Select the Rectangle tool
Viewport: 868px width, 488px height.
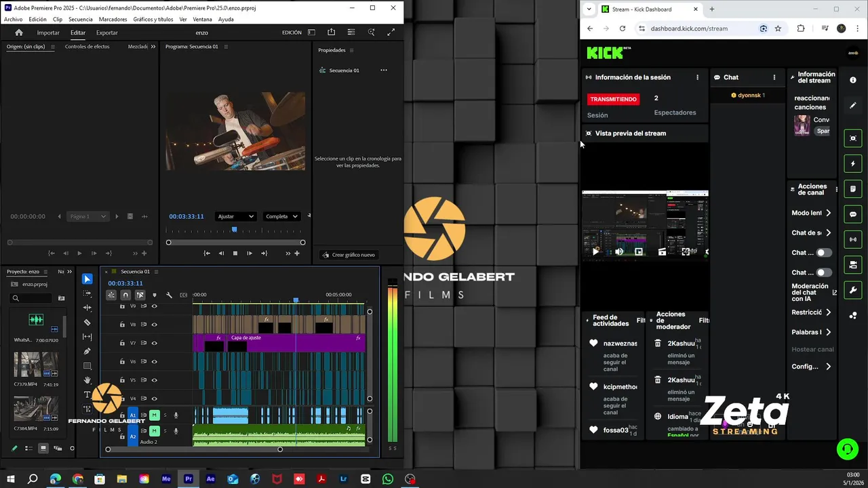tap(87, 365)
